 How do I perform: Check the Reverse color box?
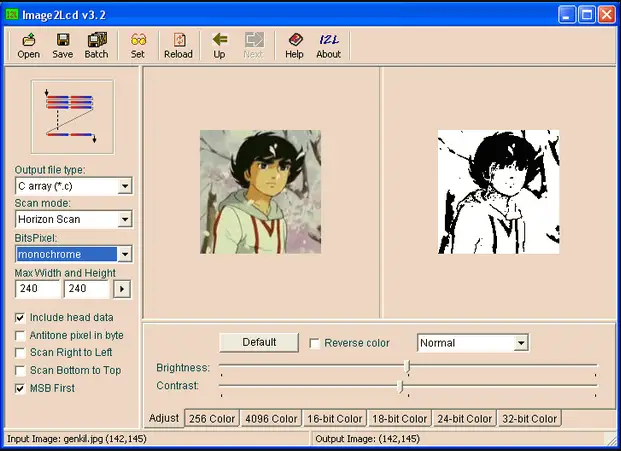[314, 343]
